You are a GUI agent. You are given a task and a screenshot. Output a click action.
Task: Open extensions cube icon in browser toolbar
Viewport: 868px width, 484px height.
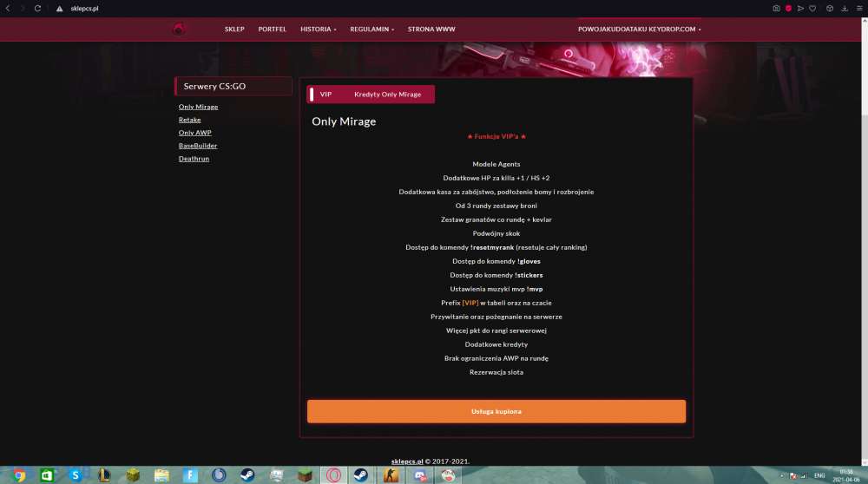829,9
